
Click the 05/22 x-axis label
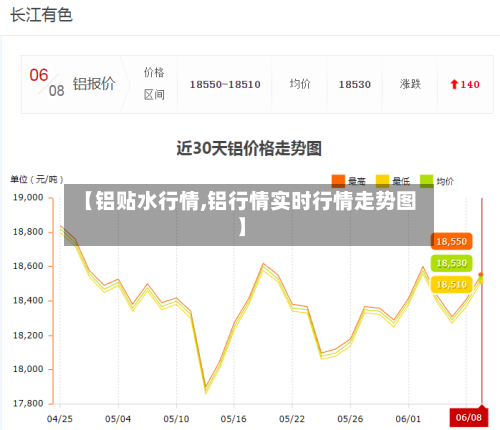pos(292,419)
